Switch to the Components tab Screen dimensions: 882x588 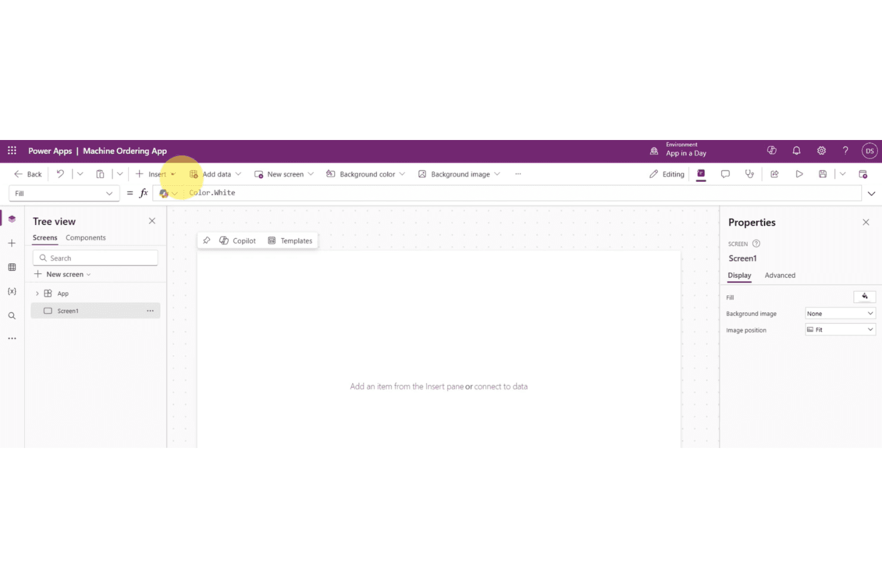pos(85,238)
